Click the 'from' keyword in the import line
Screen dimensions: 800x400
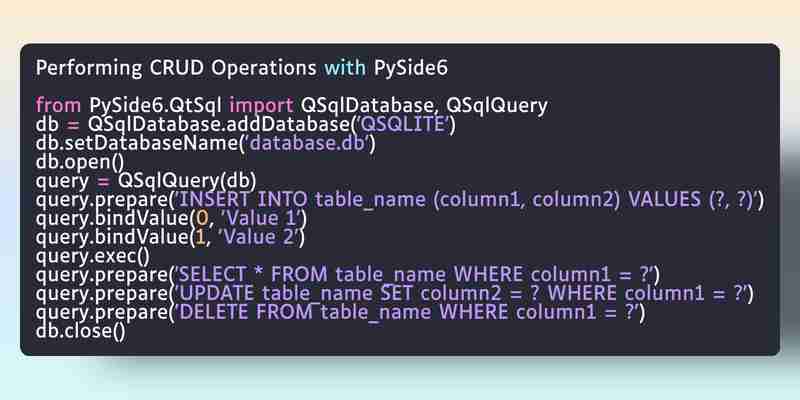(x=58, y=105)
